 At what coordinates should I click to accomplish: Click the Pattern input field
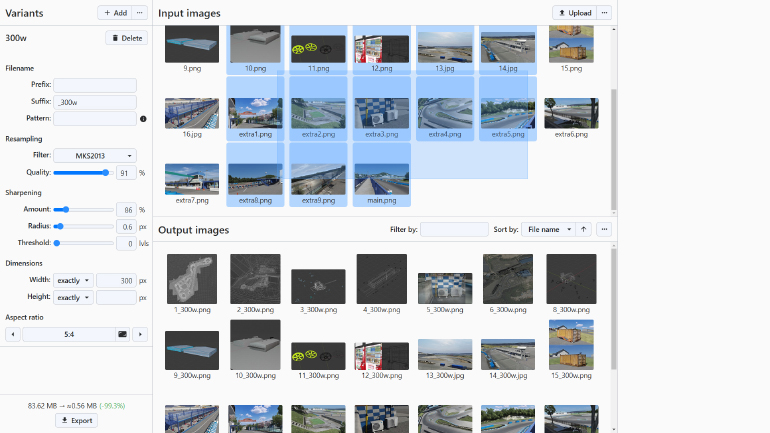tap(95, 118)
